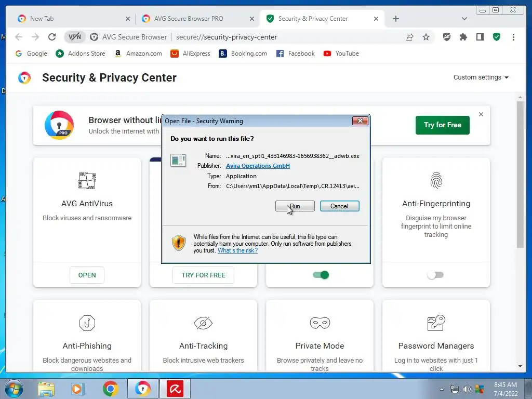Turn off the enabled green toggle
Image resolution: width=532 pixels, height=399 pixels.
pyautogui.click(x=321, y=275)
